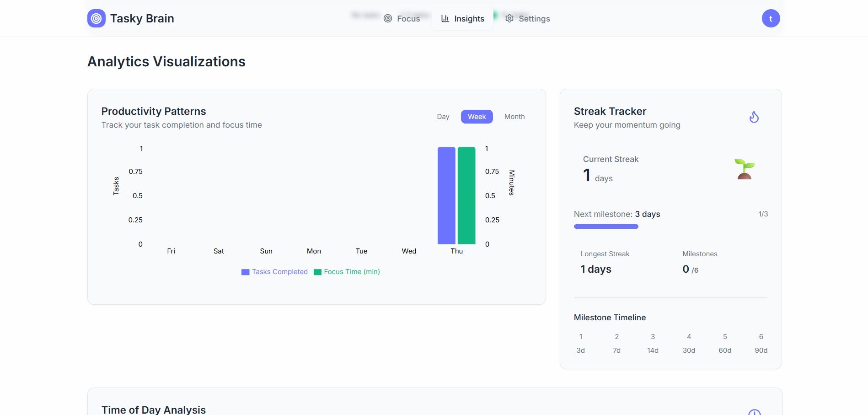
Task: Click the green Focus Time bar for Thu
Action: coord(466,195)
